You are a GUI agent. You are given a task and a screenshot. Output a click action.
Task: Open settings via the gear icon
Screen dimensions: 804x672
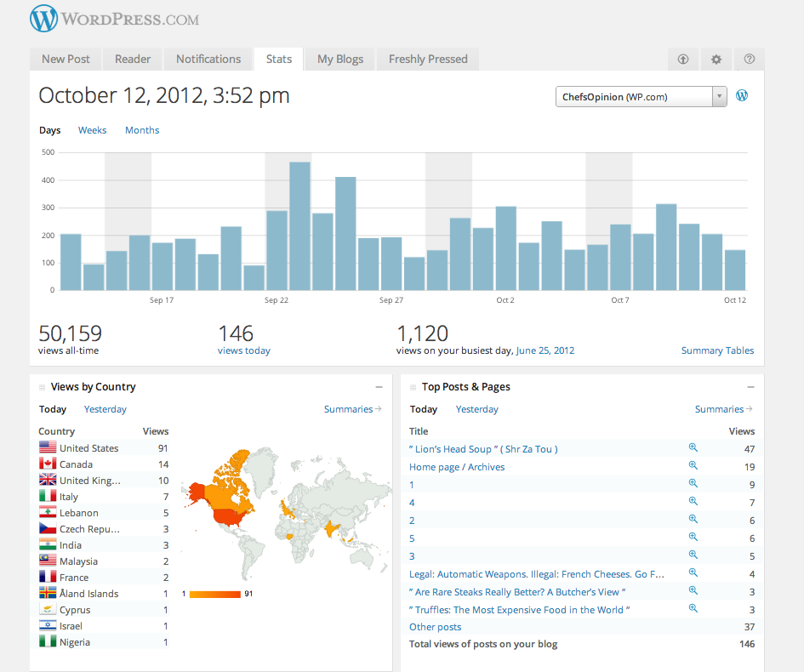(716, 60)
